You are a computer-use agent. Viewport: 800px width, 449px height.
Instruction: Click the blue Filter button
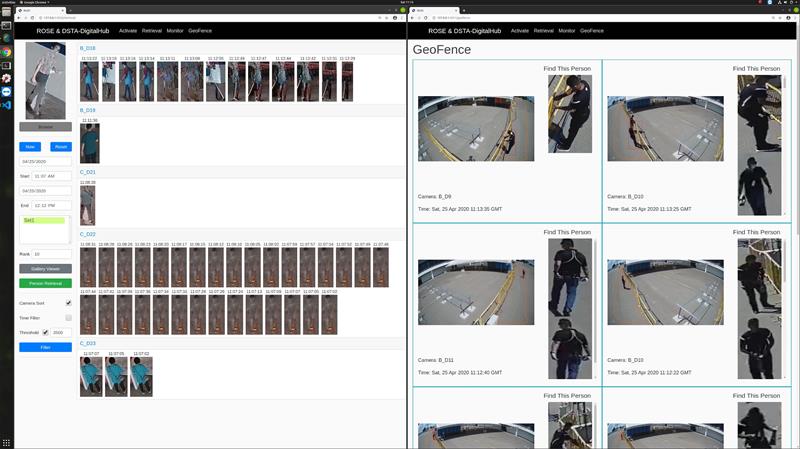[45, 347]
